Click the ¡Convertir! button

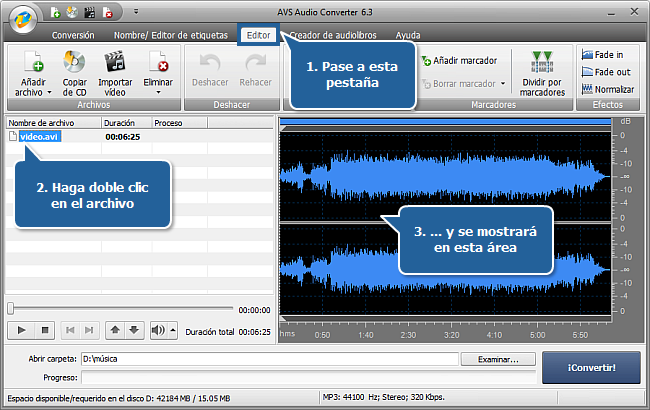[x=591, y=367]
